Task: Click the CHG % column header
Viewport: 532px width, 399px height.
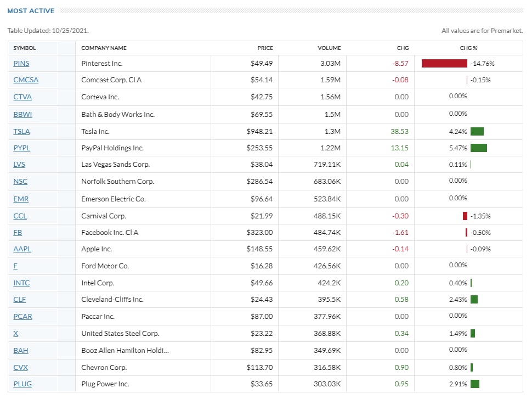Action: pyautogui.click(x=468, y=48)
